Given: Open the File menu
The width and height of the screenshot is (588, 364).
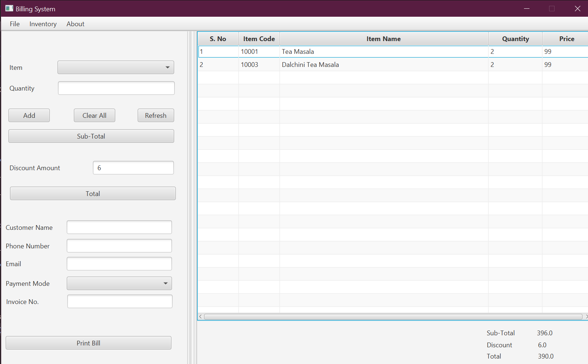Looking at the screenshot, I should (15, 24).
